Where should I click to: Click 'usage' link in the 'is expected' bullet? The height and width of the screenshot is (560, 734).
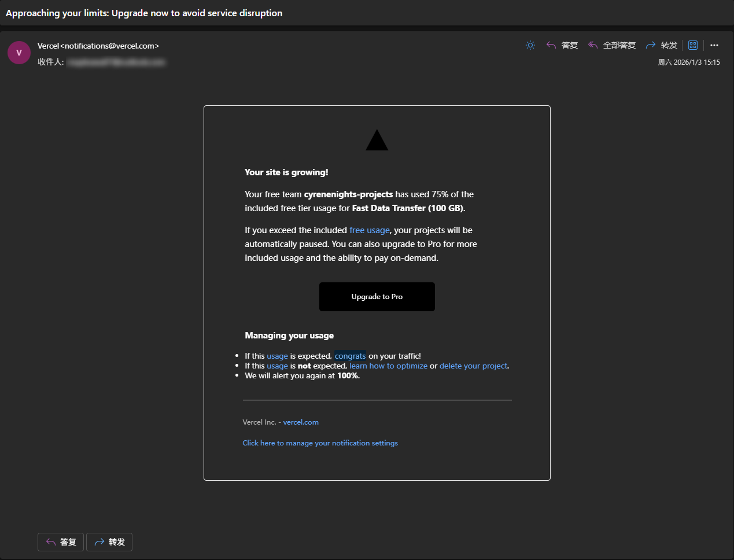coord(277,356)
